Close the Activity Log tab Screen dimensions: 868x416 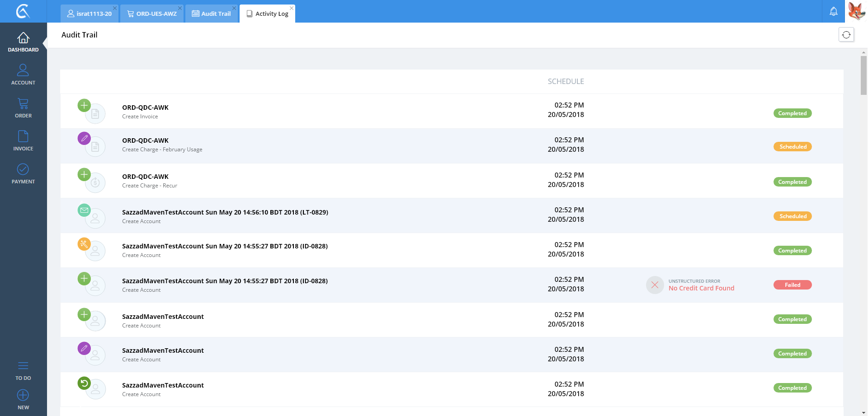292,8
